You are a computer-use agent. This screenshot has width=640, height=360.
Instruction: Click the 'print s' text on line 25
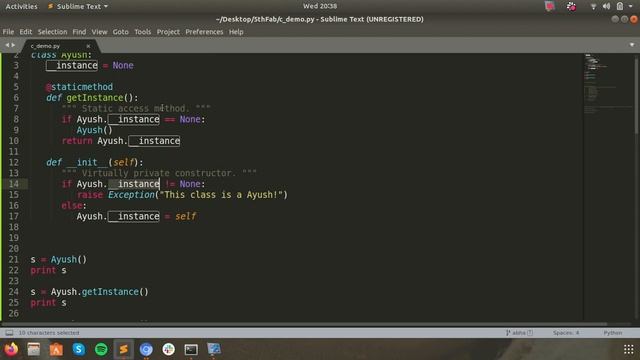49,303
